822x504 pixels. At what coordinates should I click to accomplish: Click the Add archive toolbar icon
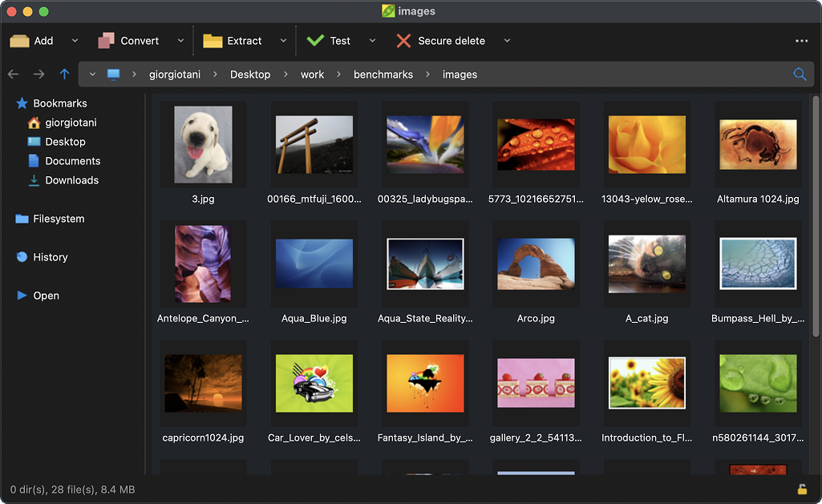pyautogui.click(x=22, y=40)
